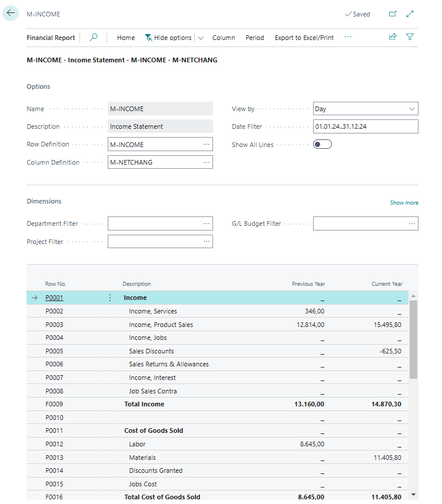Click Total Income value 14.870,30

pyautogui.click(x=386, y=404)
